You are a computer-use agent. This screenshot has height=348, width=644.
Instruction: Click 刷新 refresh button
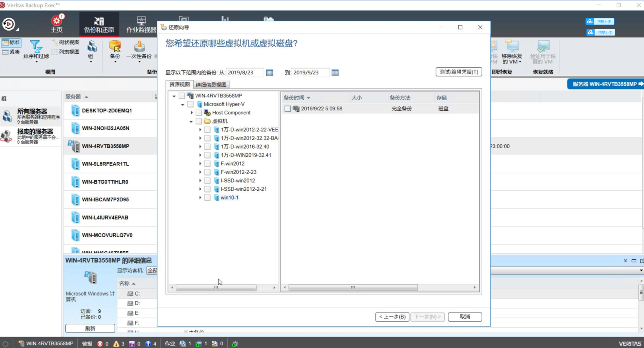(x=90, y=328)
